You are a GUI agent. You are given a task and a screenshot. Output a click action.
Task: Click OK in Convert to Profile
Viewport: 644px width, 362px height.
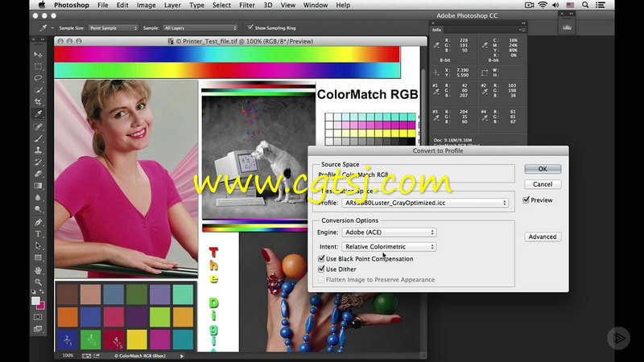click(x=543, y=169)
